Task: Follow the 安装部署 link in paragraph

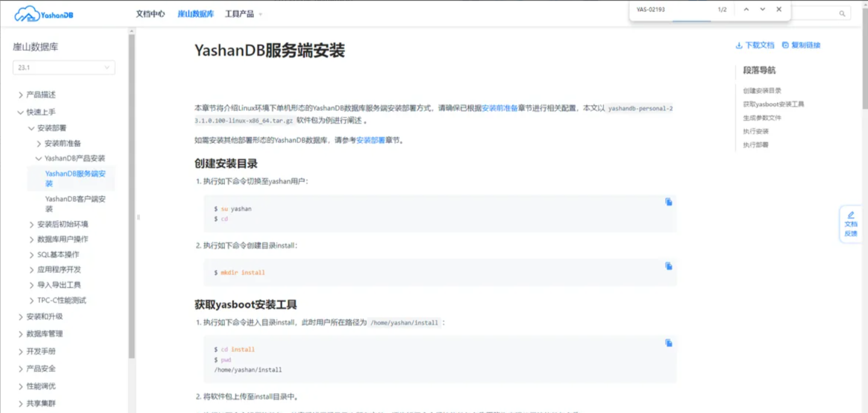Action: tap(371, 140)
